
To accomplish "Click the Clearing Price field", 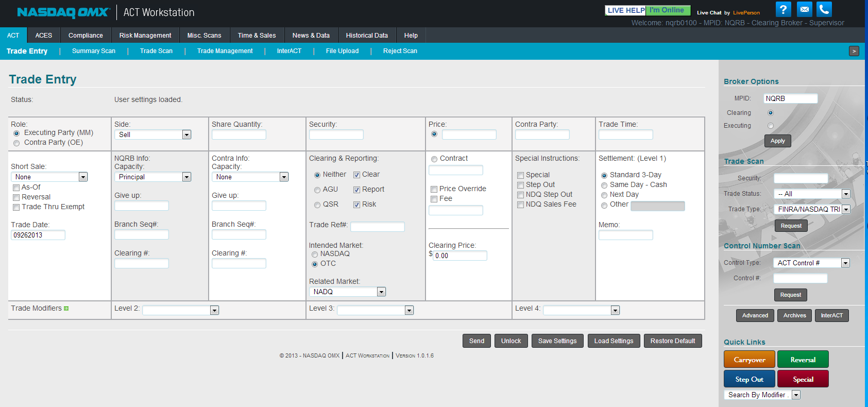I will click(460, 256).
